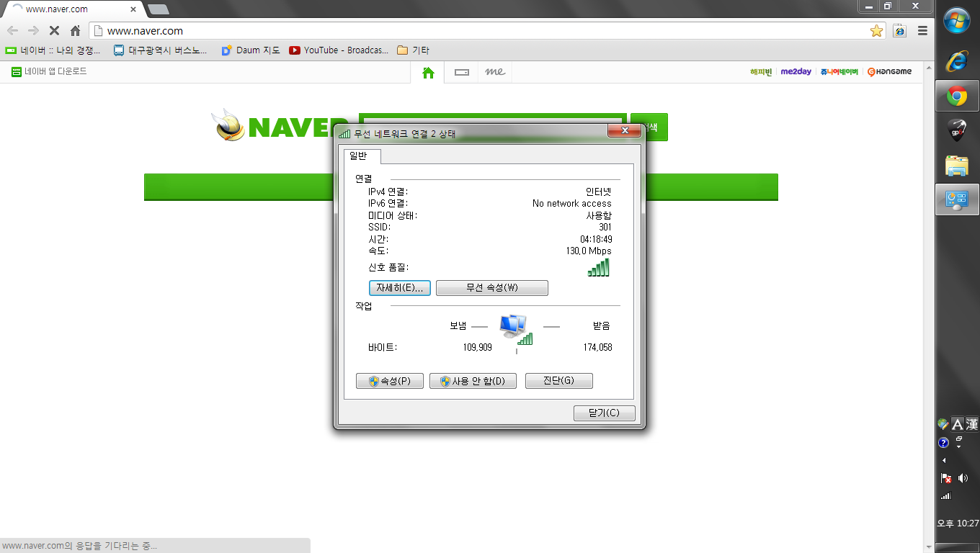Bookmark this page with the star icon
The height and width of the screenshot is (553, 980).
pos(876,30)
